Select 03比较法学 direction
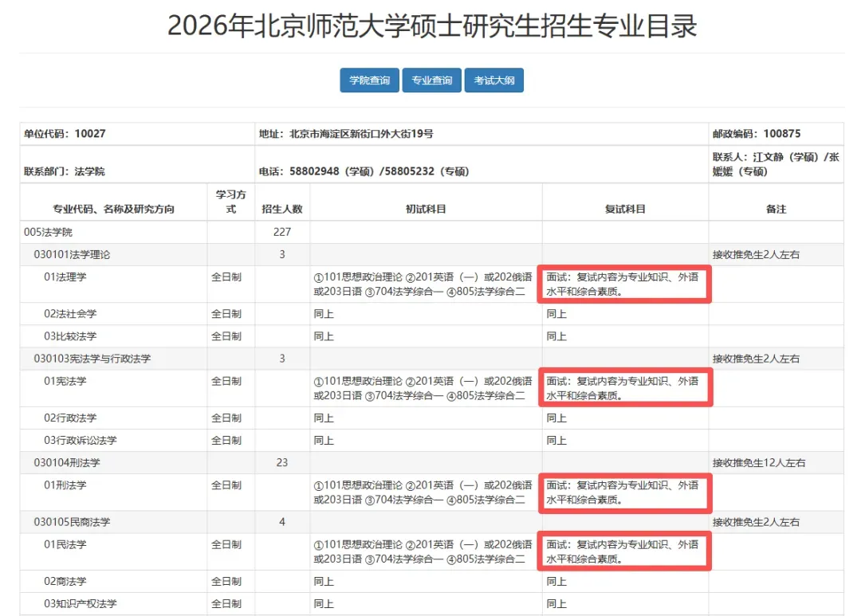 point(70,336)
